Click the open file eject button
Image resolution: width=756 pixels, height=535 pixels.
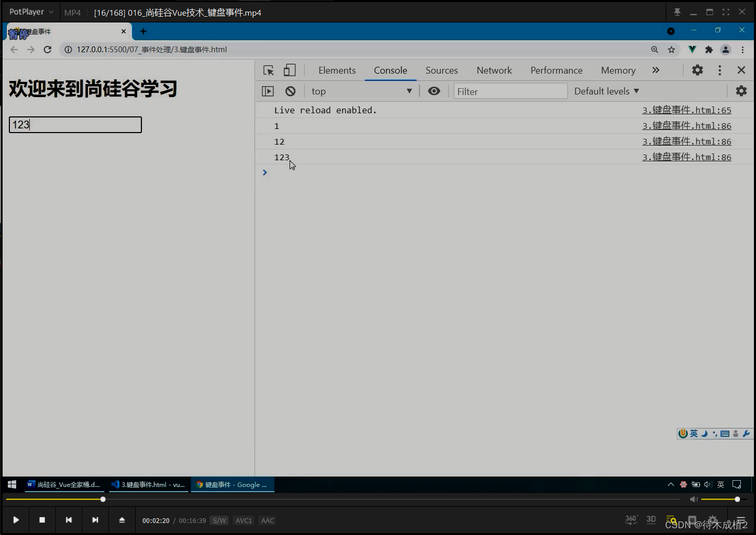click(122, 520)
